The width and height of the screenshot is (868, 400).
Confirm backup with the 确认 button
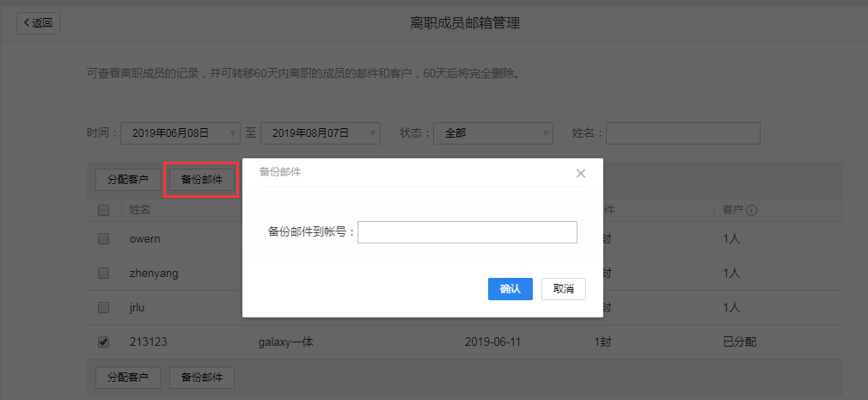[510, 289]
